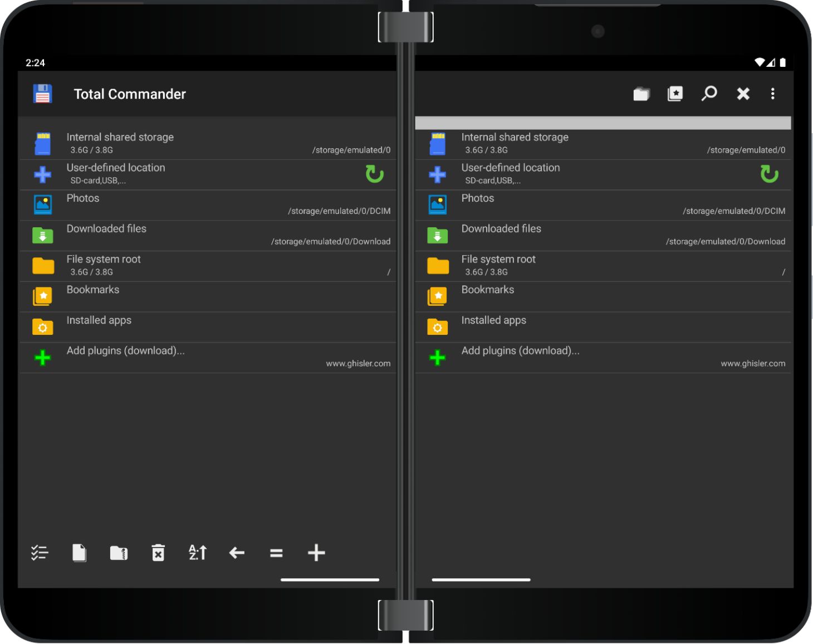Open File system root in left panel
Screen dimensions: 813x644
tap(208, 266)
